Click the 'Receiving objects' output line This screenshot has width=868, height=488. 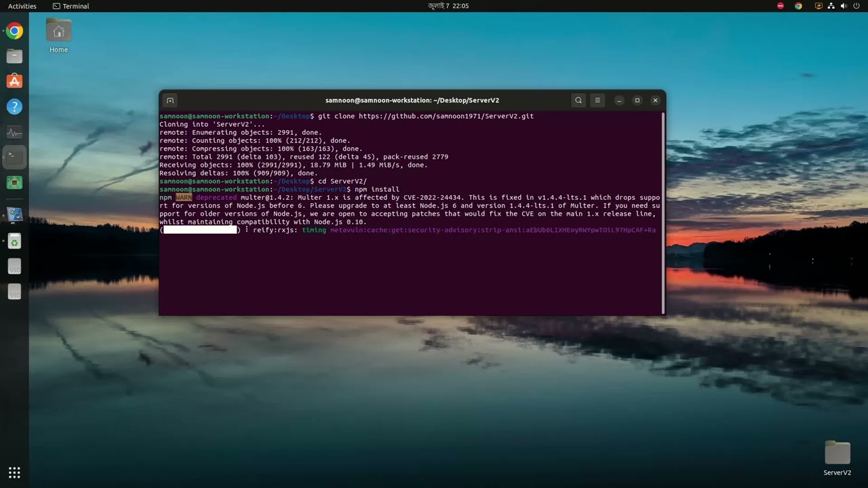pyautogui.click(x=294, y=165)
